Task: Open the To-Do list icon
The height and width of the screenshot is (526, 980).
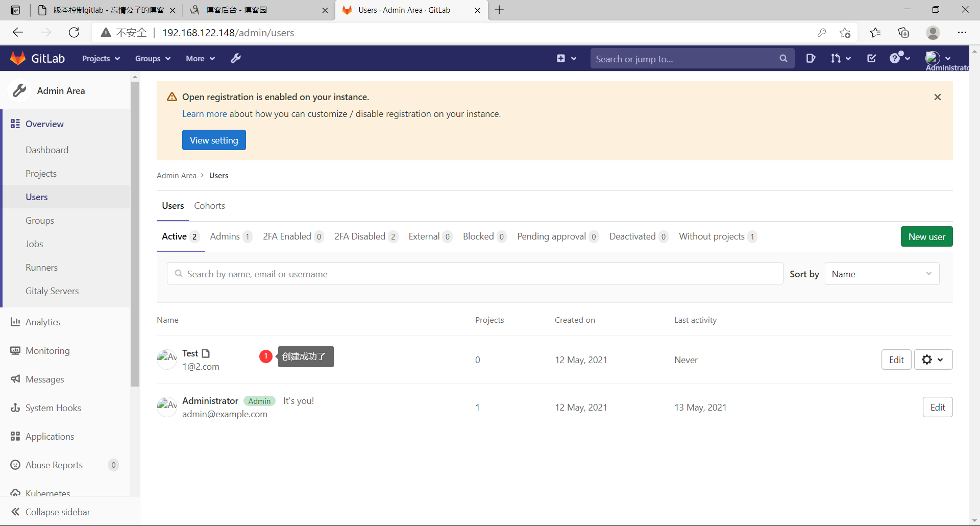Action: coord(872,58)
